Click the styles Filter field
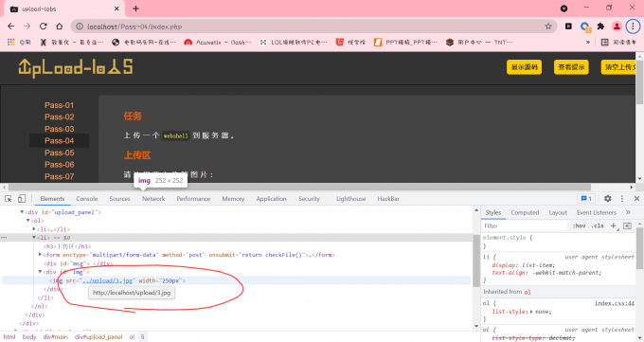The width and height of the screenshot is (644, 342). [526, 226]
